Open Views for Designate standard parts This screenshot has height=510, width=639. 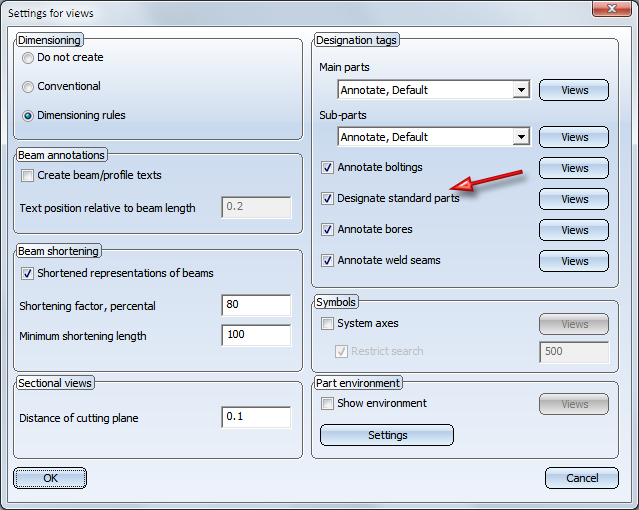point(574,199)
